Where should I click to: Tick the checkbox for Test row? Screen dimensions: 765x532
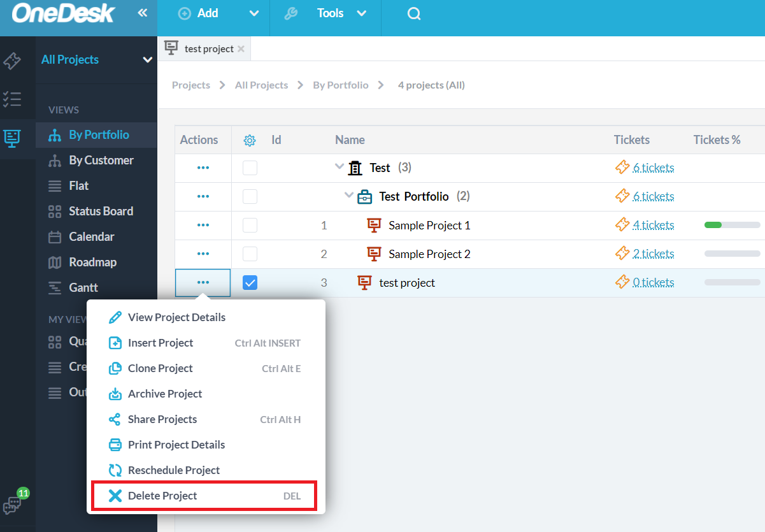(250, 168)
